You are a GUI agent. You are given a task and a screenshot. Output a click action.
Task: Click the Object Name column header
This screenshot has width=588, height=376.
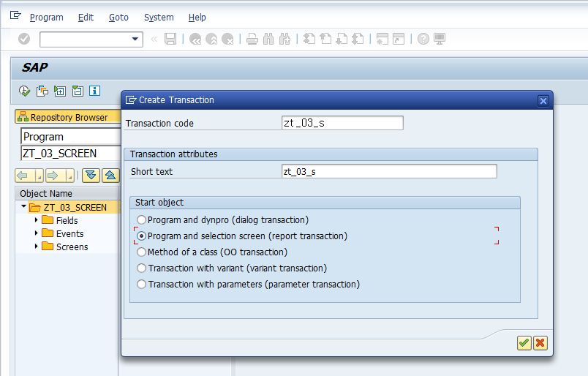67,193
